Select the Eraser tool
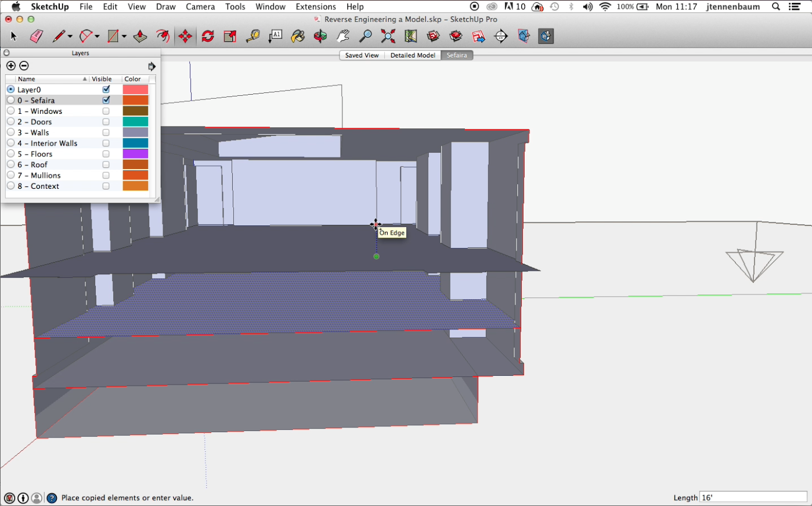This screenshot has height=506, width=812. click(x=36, y=37)
